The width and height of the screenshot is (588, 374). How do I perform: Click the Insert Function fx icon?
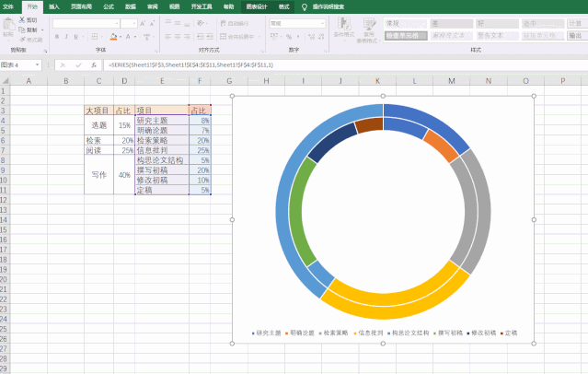(x=93, y=65)
